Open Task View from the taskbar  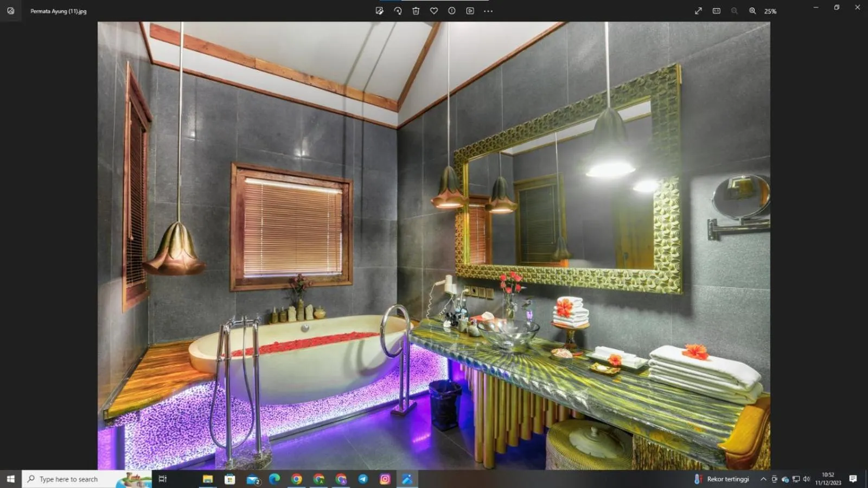tap(162, 479)
